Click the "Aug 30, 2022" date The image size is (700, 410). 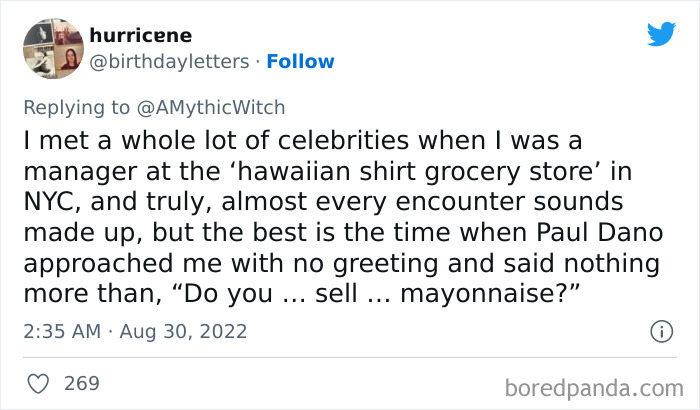185,331
